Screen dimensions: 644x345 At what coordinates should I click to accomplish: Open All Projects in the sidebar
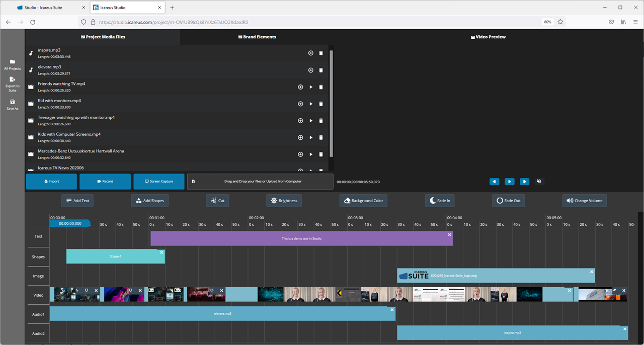13,64
